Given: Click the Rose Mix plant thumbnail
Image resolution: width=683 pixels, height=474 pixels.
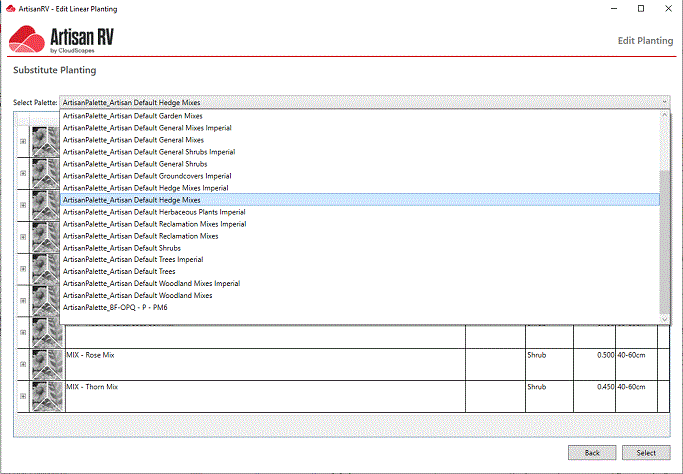Looking at the screenshot, I should click(46, 364).
